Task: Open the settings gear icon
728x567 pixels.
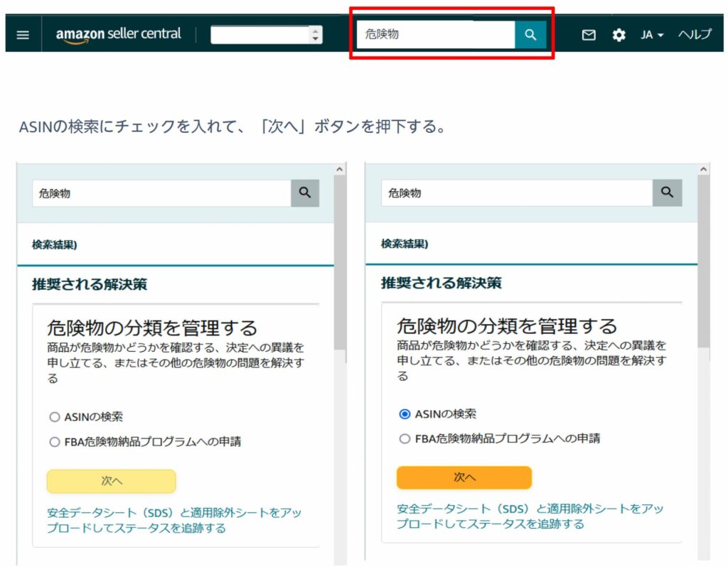Action: [x=619, y=35]
